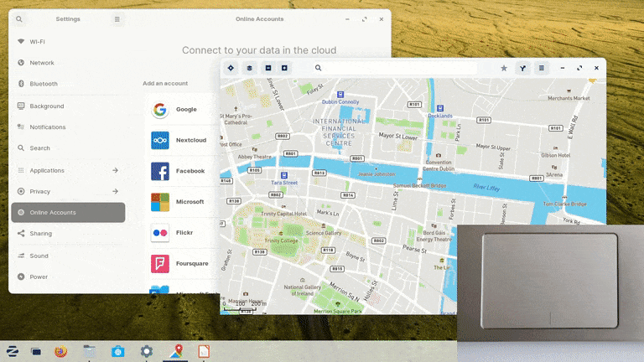Open the Settings window menu

click(117, 18)
